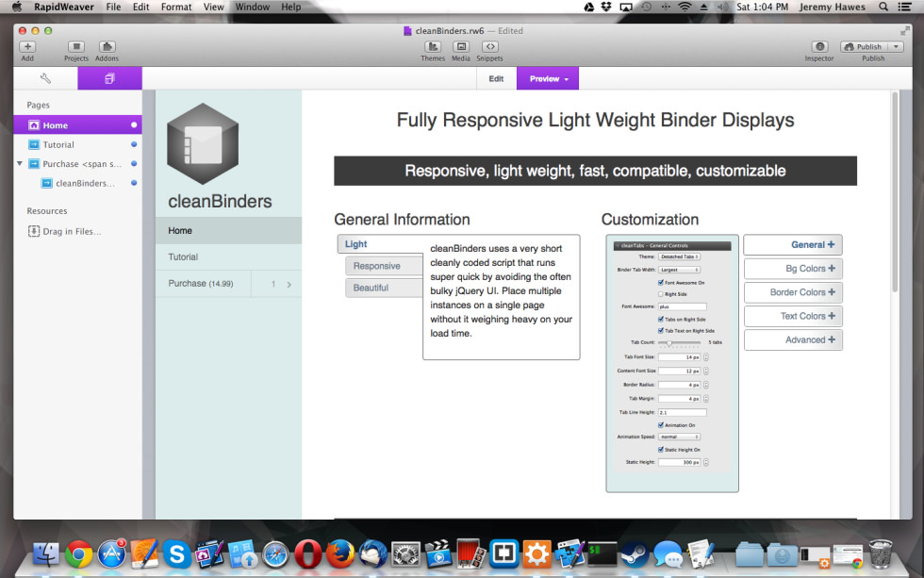Screen dimensions: 924x578
Task: Open Steam from the Dock
Action: (635, 553)
